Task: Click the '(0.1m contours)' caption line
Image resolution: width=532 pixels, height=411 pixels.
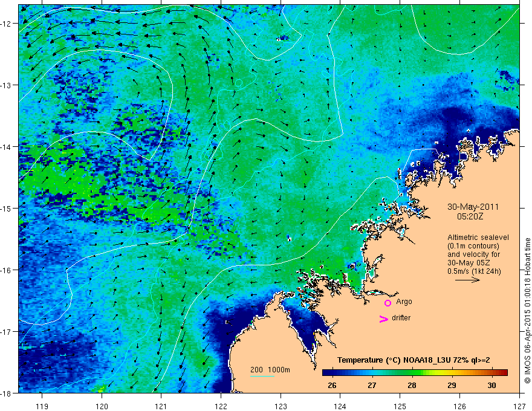Action: pos(473,246)
